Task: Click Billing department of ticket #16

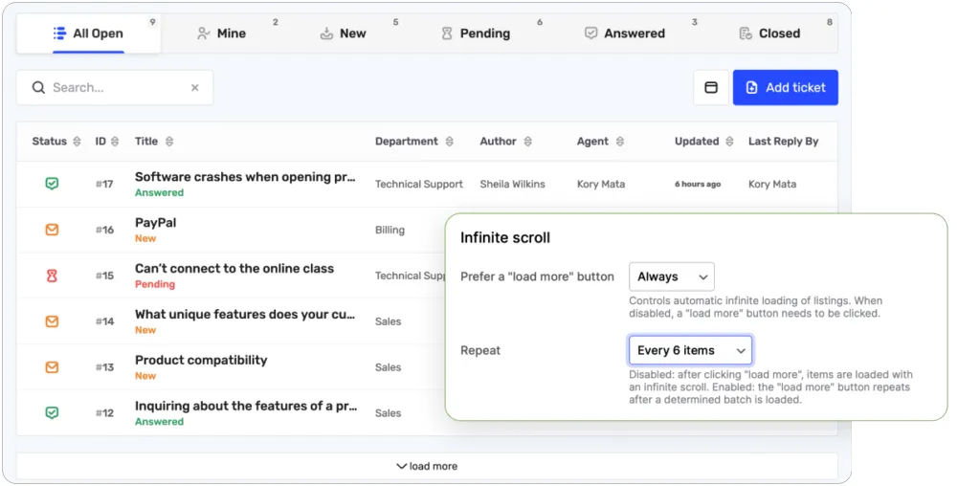Action: [x=390, y=230]
